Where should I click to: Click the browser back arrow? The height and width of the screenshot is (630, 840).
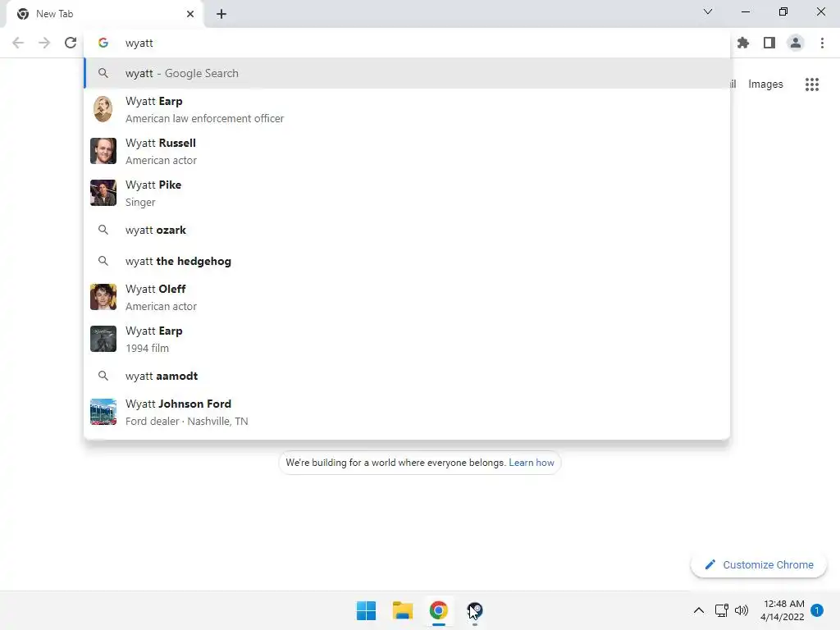tap(18, 43)
